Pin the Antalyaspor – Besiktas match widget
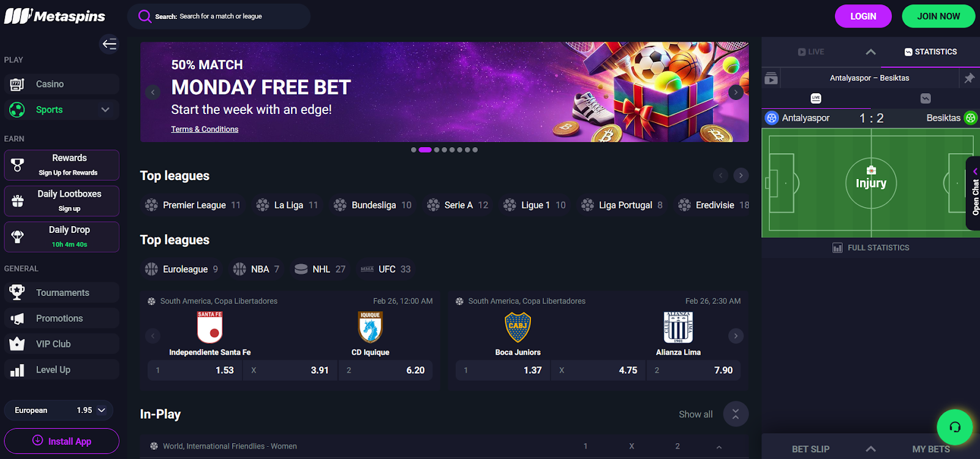This screenshot has width=980, height=459. [969, 78]
